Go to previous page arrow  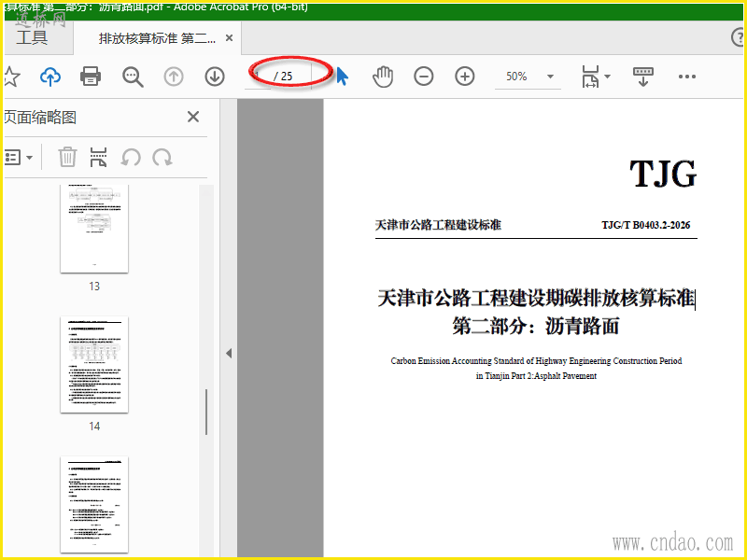coord(174,77)
